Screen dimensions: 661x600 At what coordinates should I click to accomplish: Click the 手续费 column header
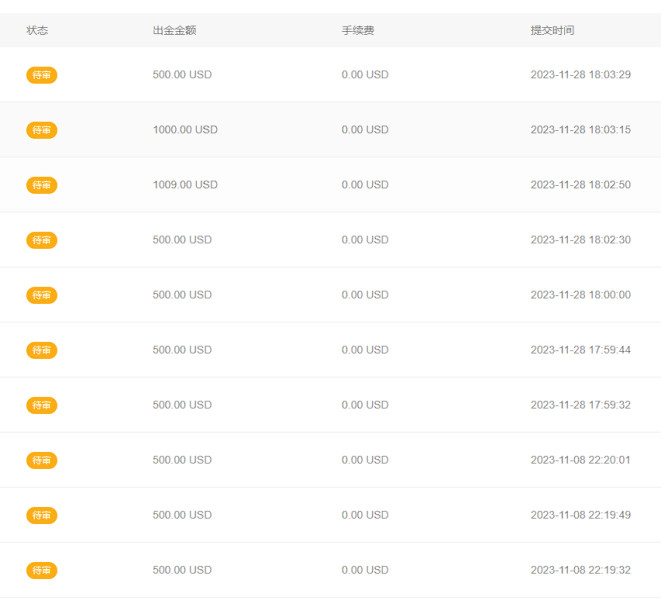point(358,30)
